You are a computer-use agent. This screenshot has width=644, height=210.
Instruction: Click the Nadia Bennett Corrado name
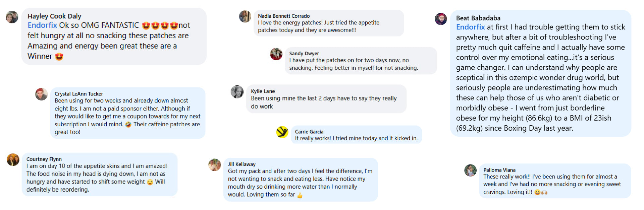284,16
